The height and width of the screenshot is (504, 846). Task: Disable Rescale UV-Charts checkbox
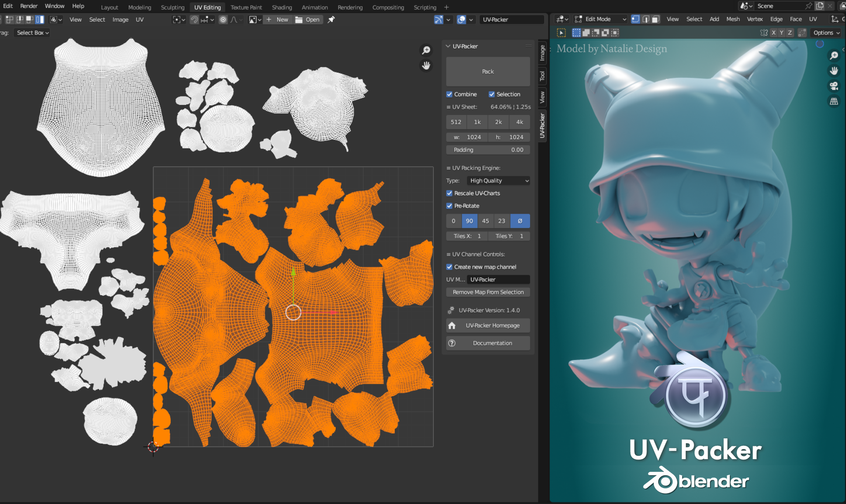point(449,193)
